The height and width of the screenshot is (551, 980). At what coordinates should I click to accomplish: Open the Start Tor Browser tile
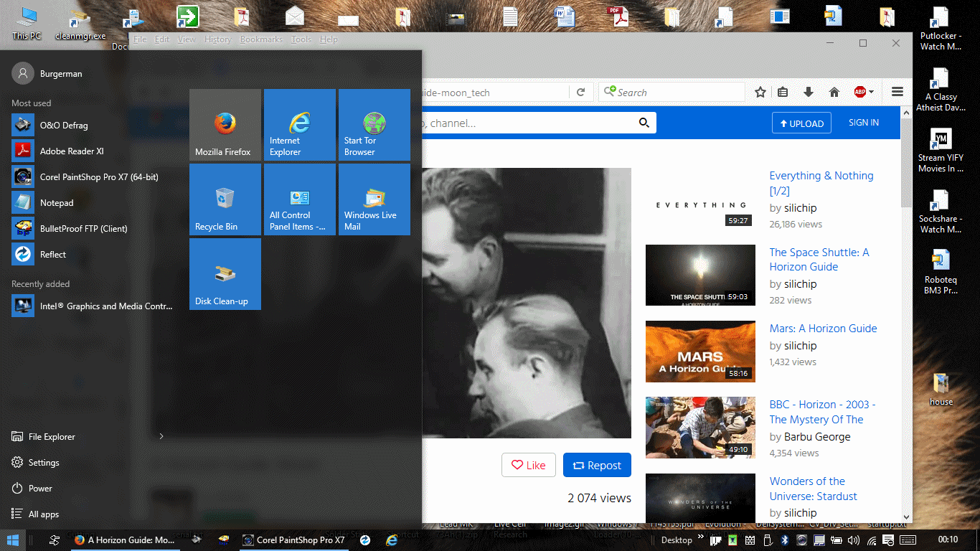[x=374, y=125]
